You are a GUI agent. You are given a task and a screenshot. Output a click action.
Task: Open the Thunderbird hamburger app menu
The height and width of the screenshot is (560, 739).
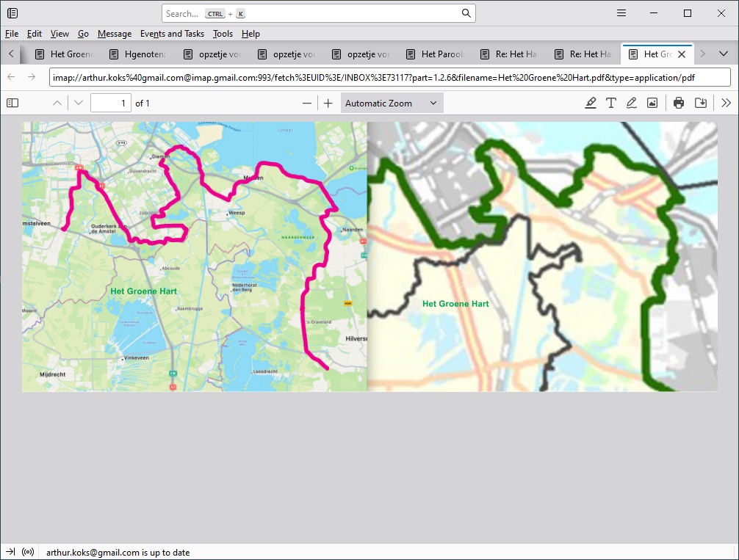point(621,13)
